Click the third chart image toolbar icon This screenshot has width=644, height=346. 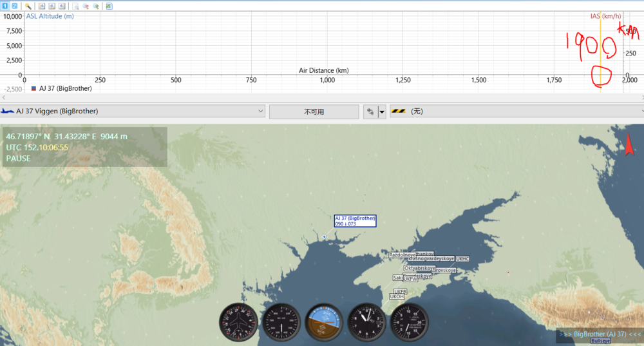[62, 6]
